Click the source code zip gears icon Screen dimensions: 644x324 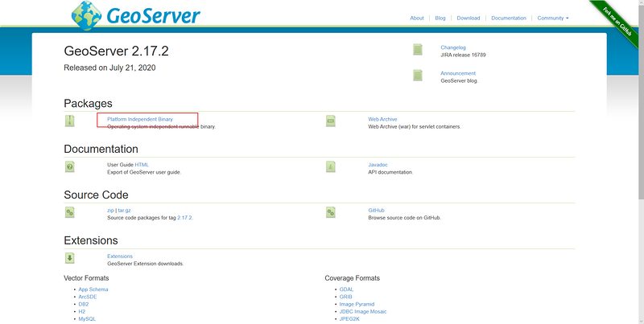pos(70,212)
